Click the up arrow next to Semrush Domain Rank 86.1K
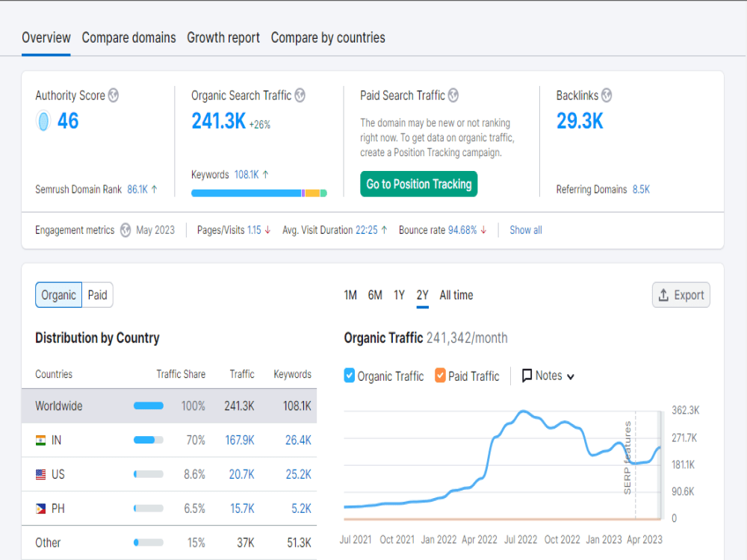The image size is (747, 560). tap(155, 190)
